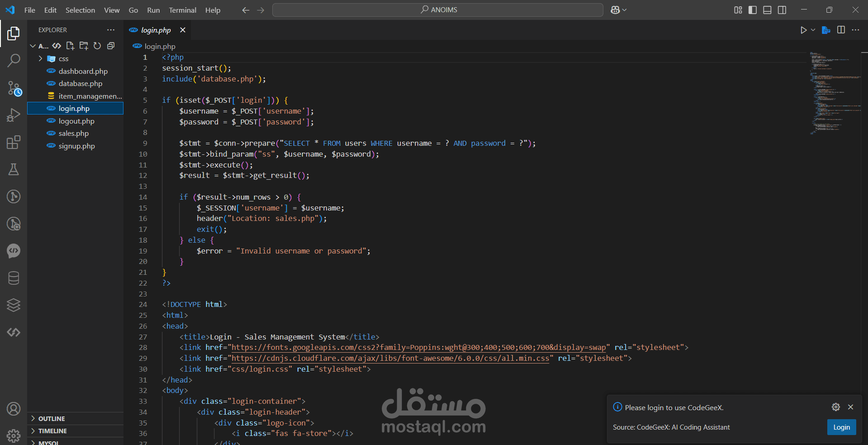Open the stacked layers icon view

(14, 305)
